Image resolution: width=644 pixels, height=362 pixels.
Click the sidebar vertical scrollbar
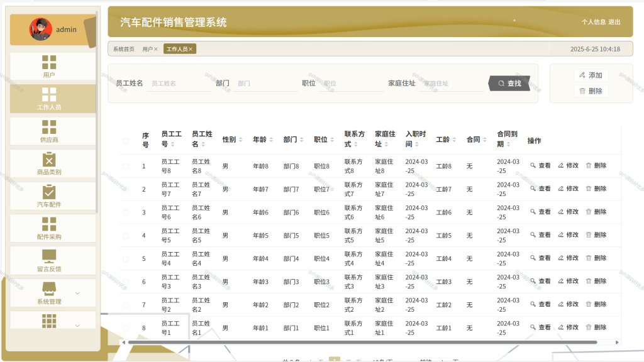pyautogui.click(x=97, y=111)
